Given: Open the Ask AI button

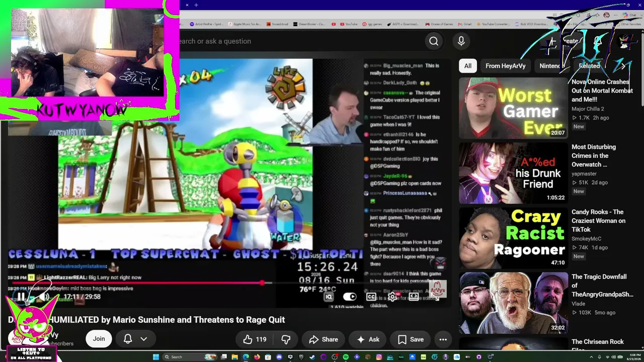Looking at the screenshot, I should tap(367, 339).
